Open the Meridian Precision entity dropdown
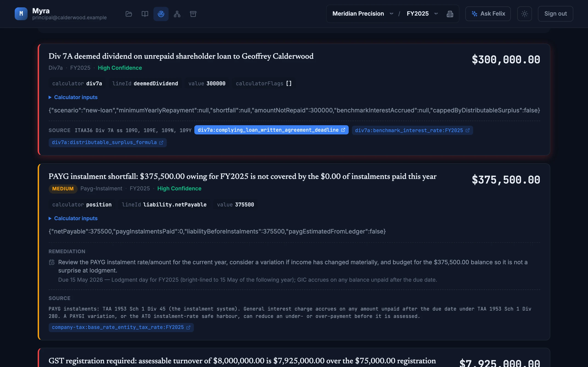588x367 pixels. tap(362, 14)
